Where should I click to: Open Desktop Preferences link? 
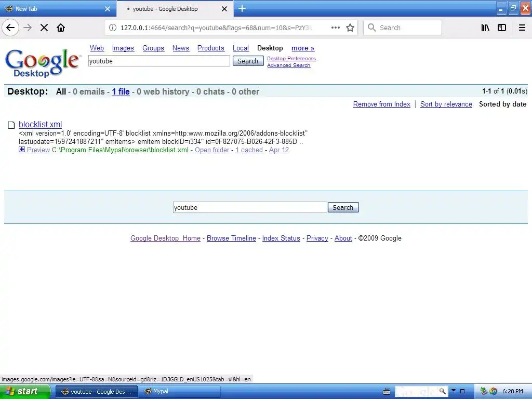291,58
